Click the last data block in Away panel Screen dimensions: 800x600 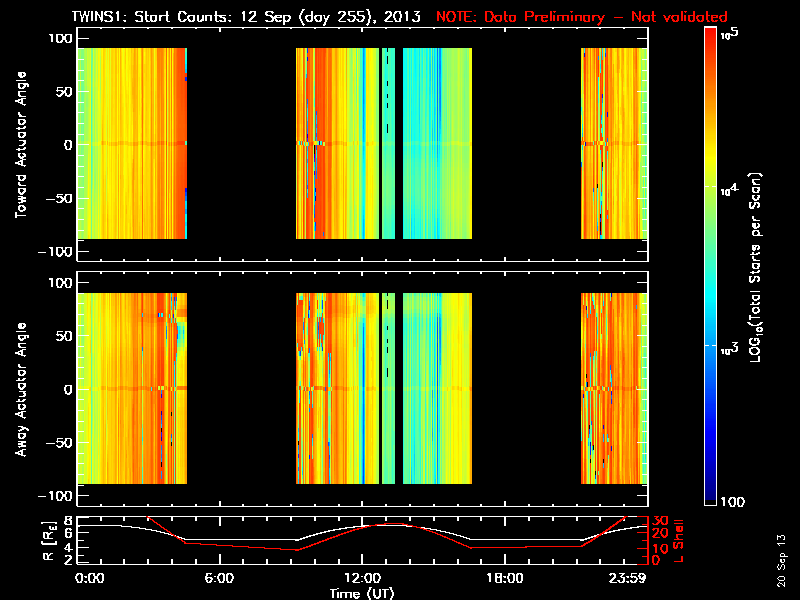point(614,388)
